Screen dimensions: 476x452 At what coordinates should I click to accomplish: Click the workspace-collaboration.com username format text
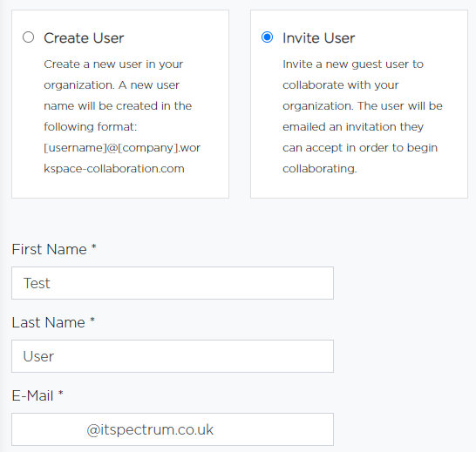tap(122, 158)
